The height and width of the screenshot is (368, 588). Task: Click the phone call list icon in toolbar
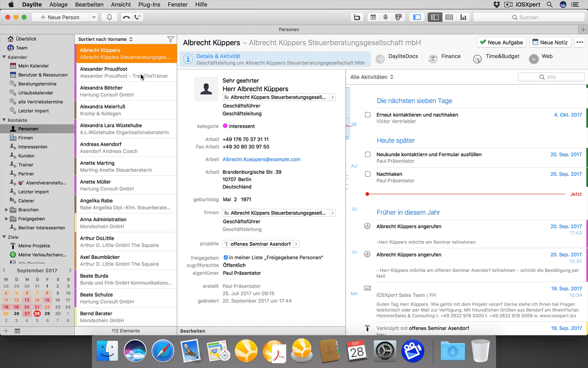tap(138, 17)
